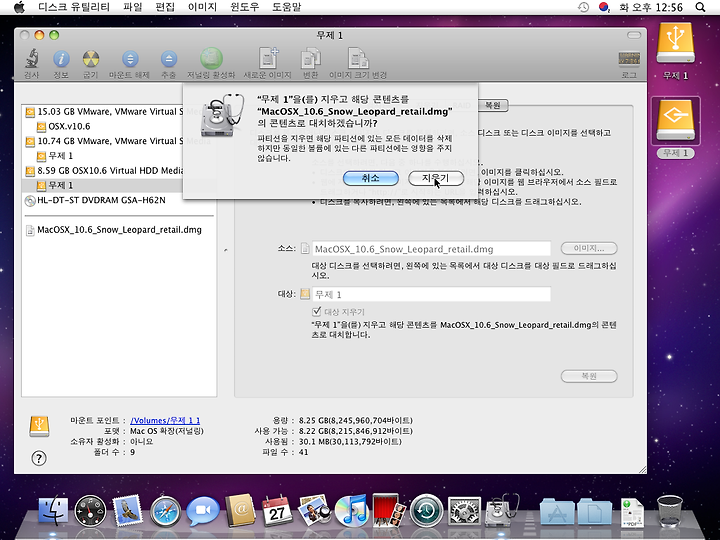
Task: Open Address Book from the Dock
Action: pyautogui.click(x=240, y=510)
